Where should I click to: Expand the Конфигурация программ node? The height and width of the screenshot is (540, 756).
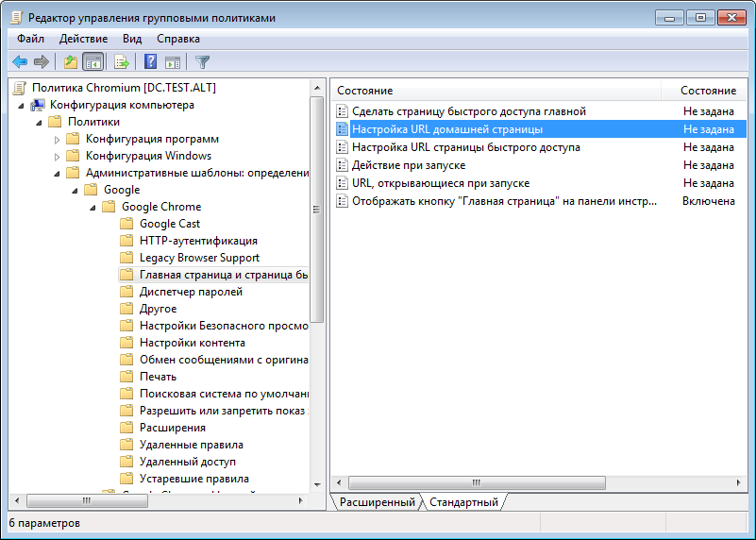[57, 139]
